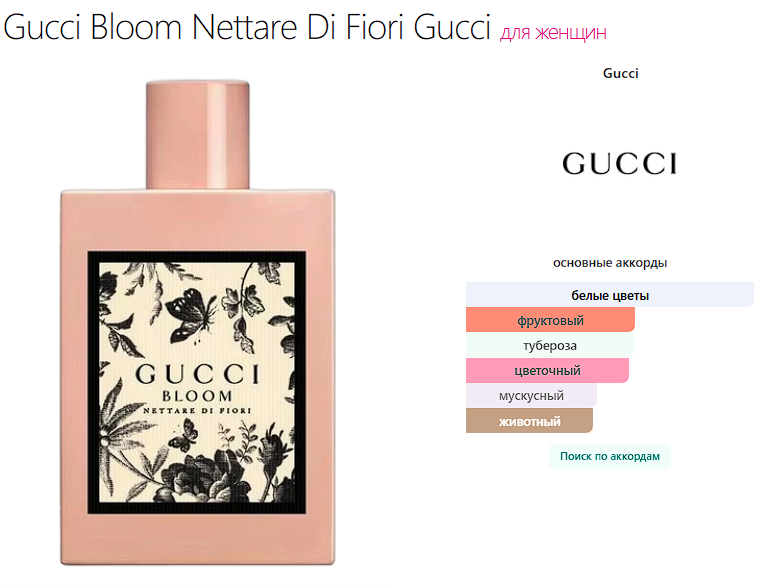Click the large butterfly on bottle label
765x588 pixels.
pyautogui.click(x=191, y=315)
